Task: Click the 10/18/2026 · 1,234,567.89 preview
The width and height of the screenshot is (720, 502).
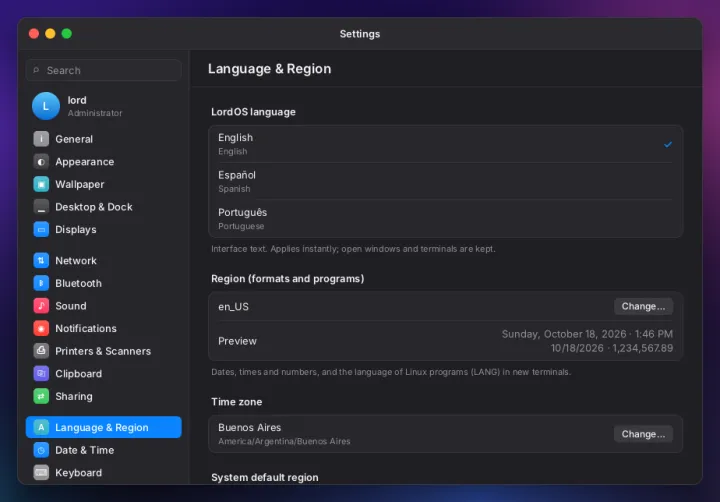Action: coord(612,348)
